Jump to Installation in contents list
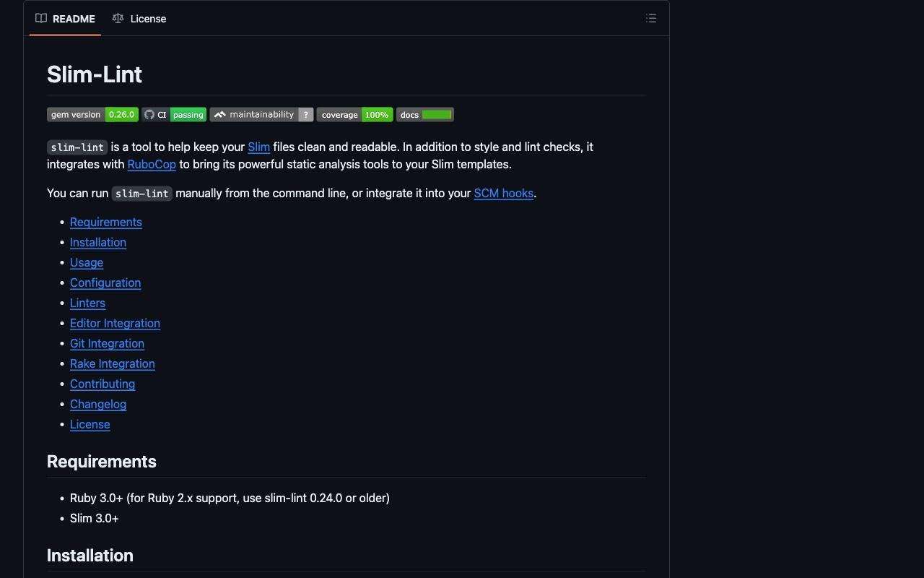This screenshot has height=578, width=924. point(98,242)
